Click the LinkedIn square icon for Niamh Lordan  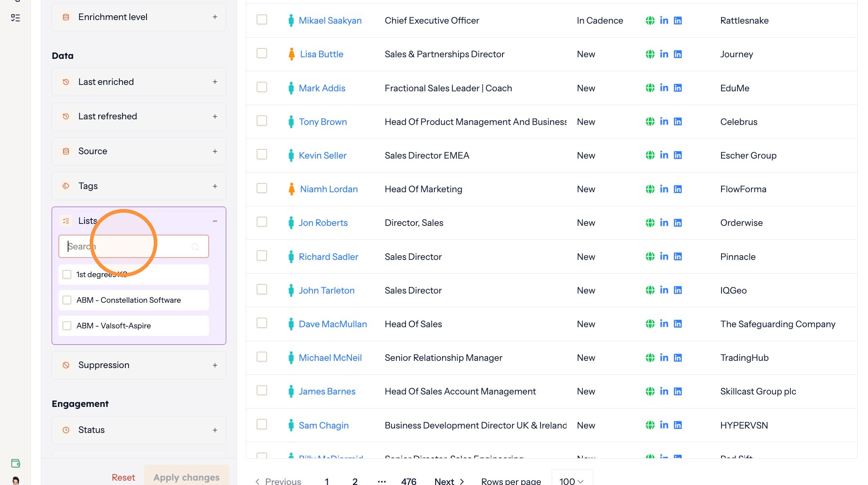(677, 189)
